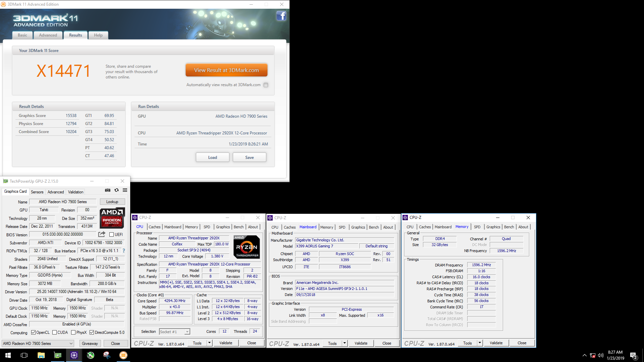Viewport: 644px width, 362px height.
Task: Expand Tools dropdown arrow in Memory window
Action: pyautogui.click(x=480, y=343)
